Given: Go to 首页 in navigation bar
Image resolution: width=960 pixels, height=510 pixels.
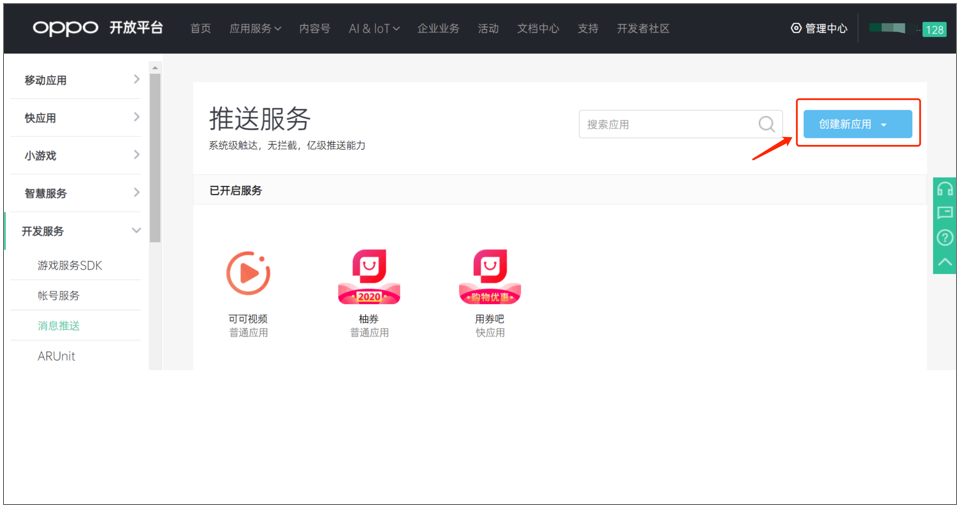Looking at the screenshot, I should (x=200, y=29).
